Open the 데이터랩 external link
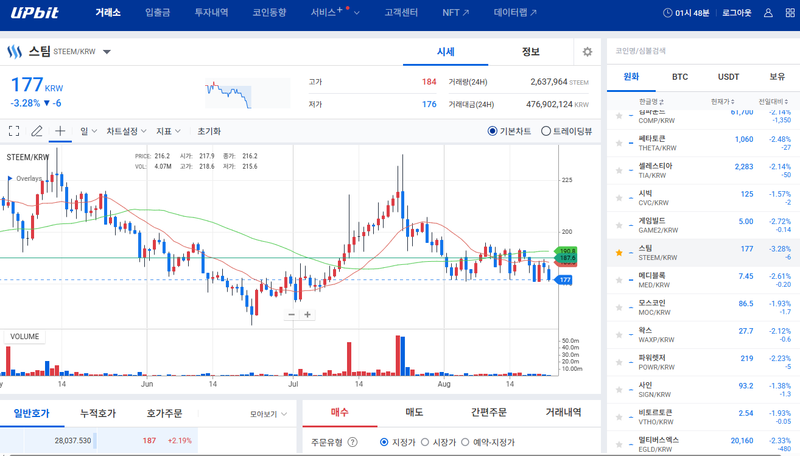 515,13
